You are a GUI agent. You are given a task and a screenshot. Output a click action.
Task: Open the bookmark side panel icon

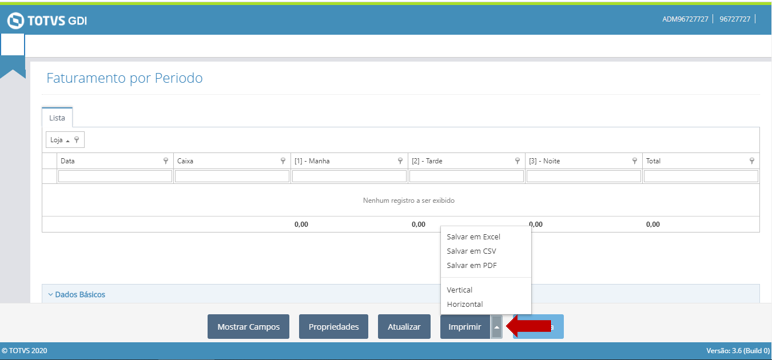[12, 56]
